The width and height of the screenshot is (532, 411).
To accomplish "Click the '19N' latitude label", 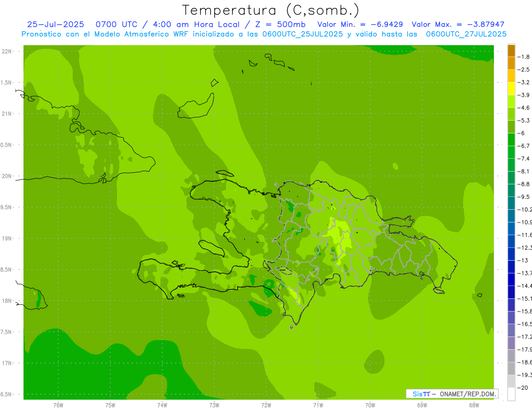I will coord(8,238).
